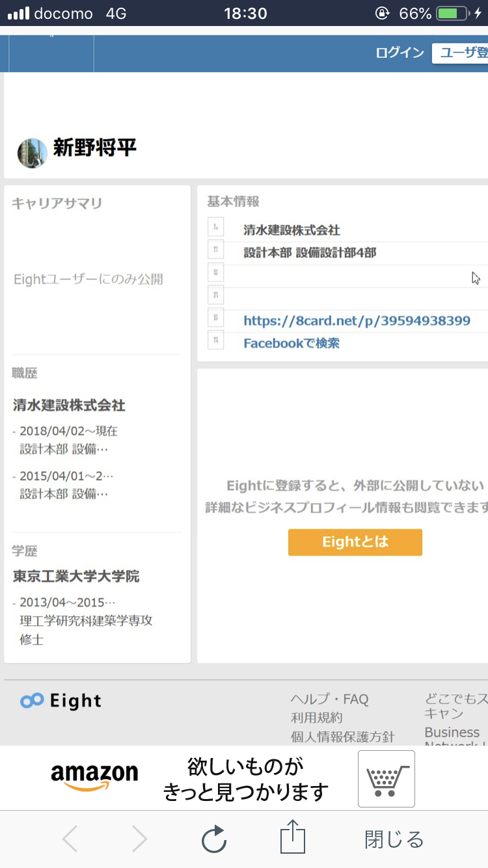Tap the browser back arrow
Screen dimensions: 488x868
[x=70, y=839]
